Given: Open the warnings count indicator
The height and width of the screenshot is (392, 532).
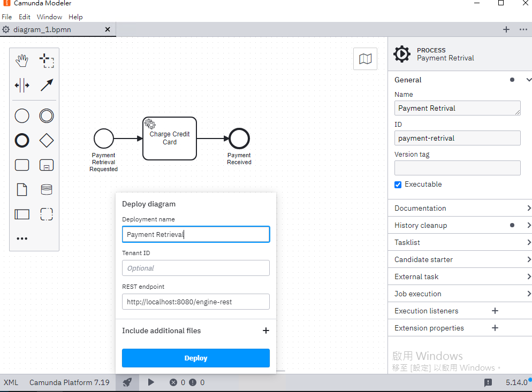Looking at the screenshot, I should pos(197,382).
